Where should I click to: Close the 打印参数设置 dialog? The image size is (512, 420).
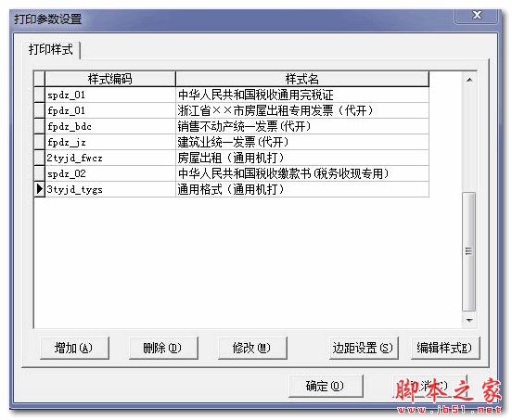point(477,15)
